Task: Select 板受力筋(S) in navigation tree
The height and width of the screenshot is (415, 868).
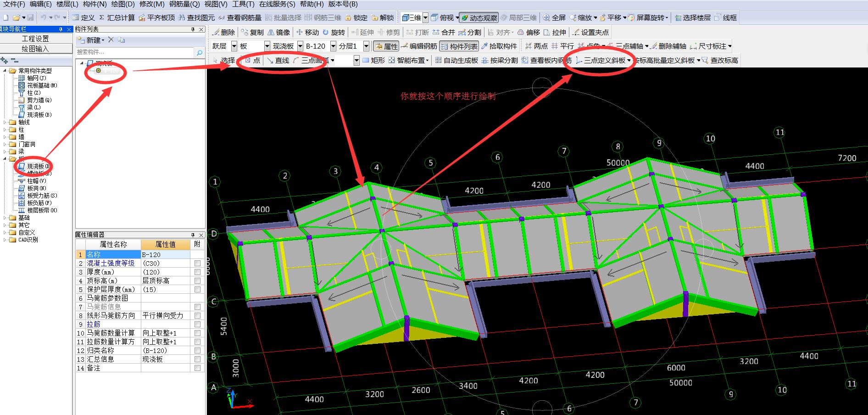Action: (x=42, y=196)
